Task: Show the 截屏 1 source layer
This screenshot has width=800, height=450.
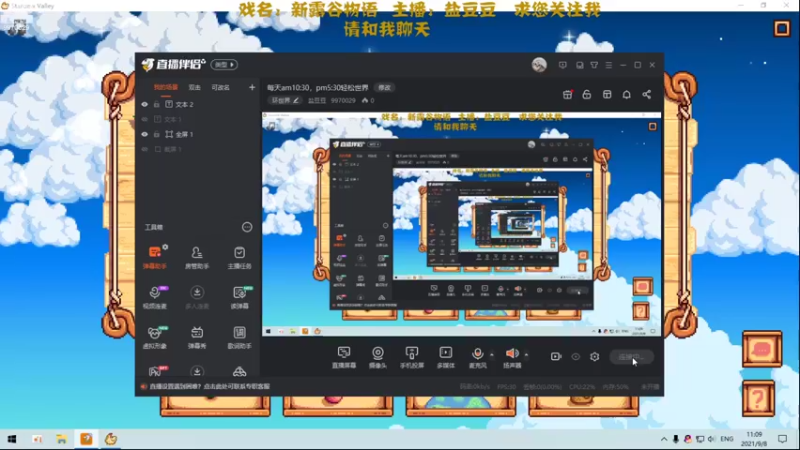Action: tap(144, 149)
